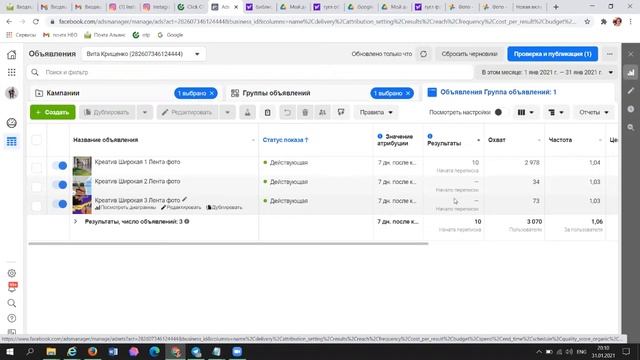Screen dimensions: 640x360
Task: Click the Дублировать link under ad 3
Action: (224, 207)
